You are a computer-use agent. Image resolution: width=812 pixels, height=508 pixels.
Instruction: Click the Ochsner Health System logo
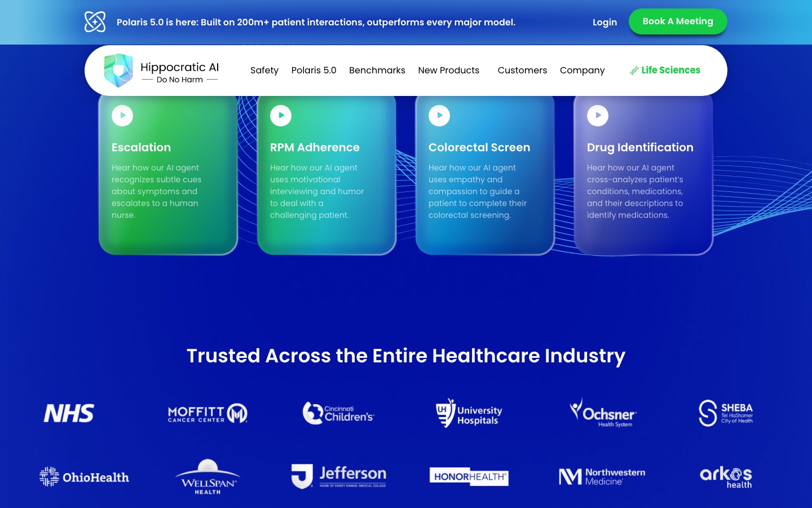pyautogui.click(x=603, y=413)
